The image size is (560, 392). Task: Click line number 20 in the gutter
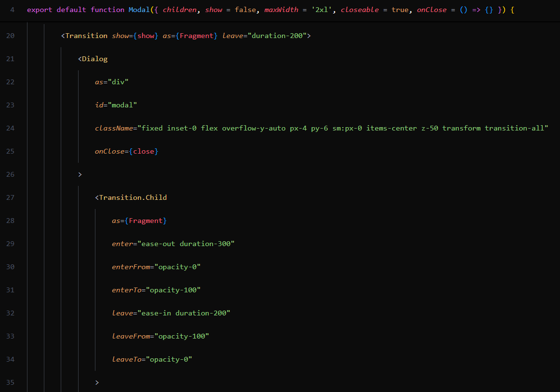(10, 36)
